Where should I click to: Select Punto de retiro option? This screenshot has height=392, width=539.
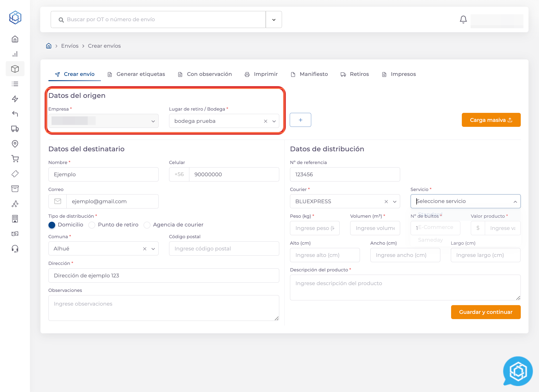point(92,225)
